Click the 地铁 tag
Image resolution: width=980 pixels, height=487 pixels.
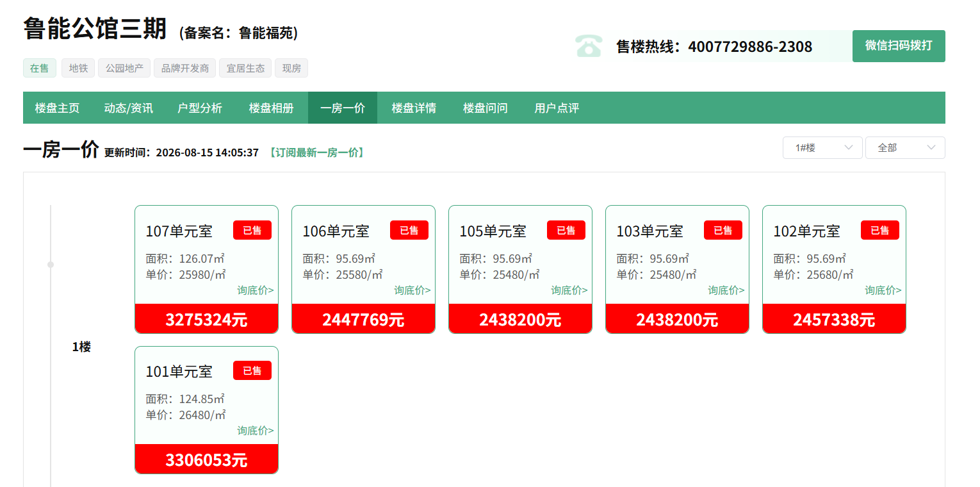(78, 68)
